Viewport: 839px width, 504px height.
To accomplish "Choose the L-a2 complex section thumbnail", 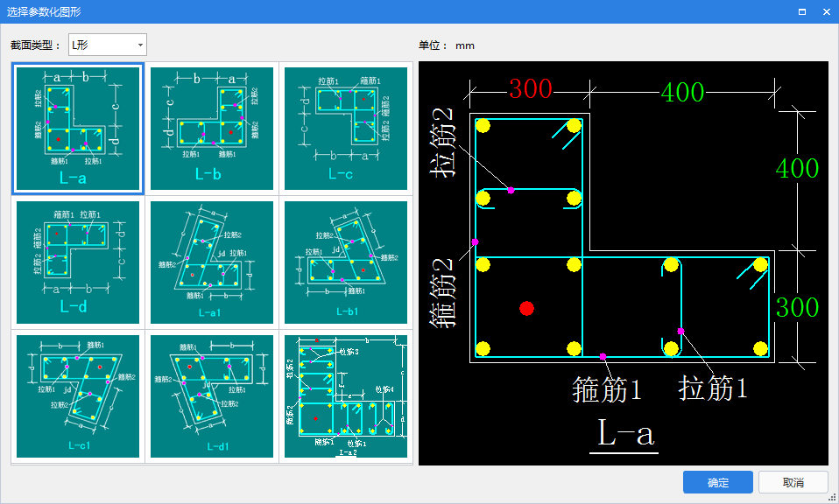I will point(347,396).
